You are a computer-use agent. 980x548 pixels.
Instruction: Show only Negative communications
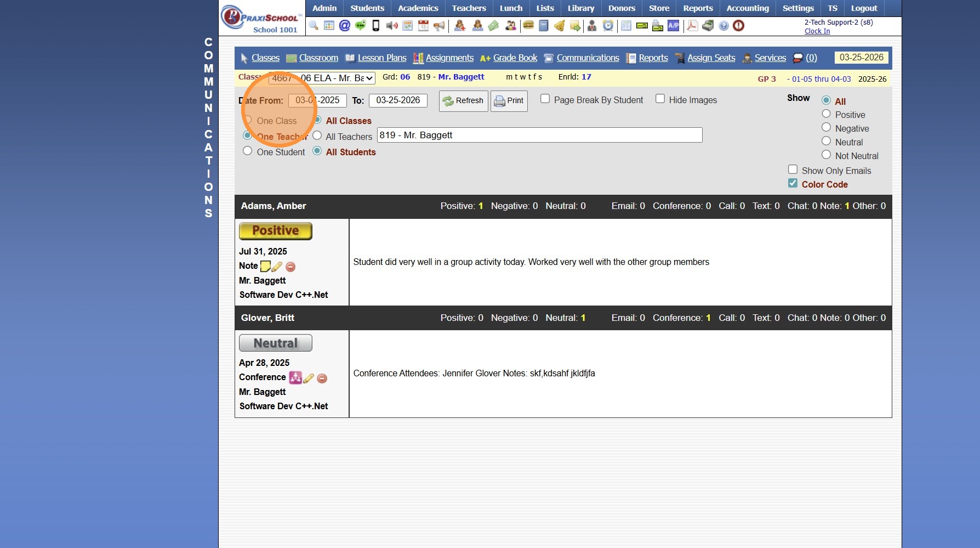[827, 127]
